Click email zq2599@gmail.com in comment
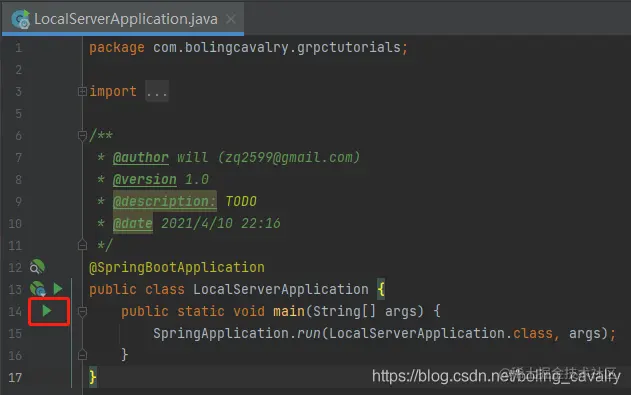631x395 pixels. (x=288, y=157)
